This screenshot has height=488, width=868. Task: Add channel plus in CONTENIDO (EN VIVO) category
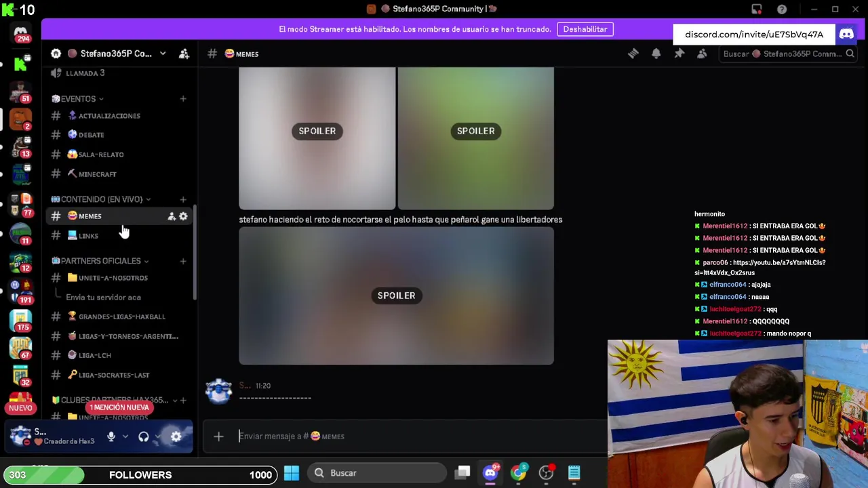click(x=182, y=199)
